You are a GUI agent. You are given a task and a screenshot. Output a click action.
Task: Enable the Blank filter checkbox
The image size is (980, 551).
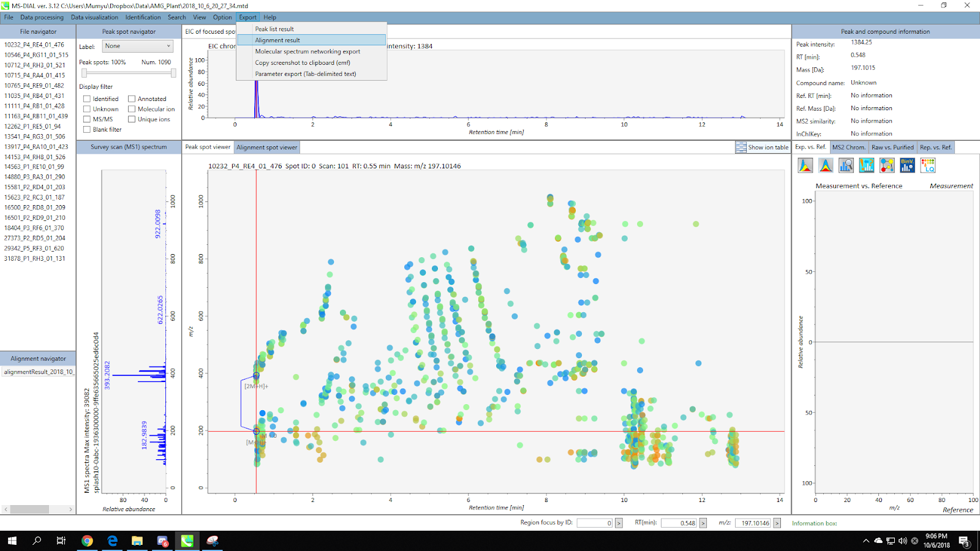(87, 130)
